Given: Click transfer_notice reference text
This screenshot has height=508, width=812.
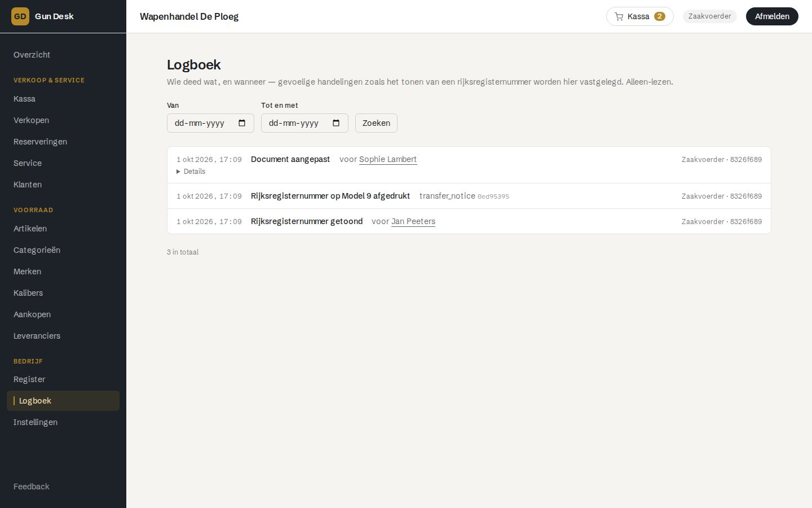Looking at the screenshot, I should [447, 196].
